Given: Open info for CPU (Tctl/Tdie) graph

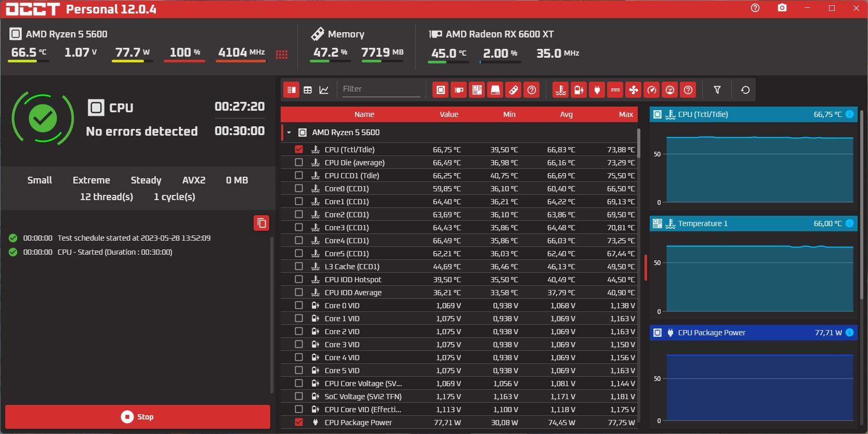Looking at the screenshot, I should 849,114.
